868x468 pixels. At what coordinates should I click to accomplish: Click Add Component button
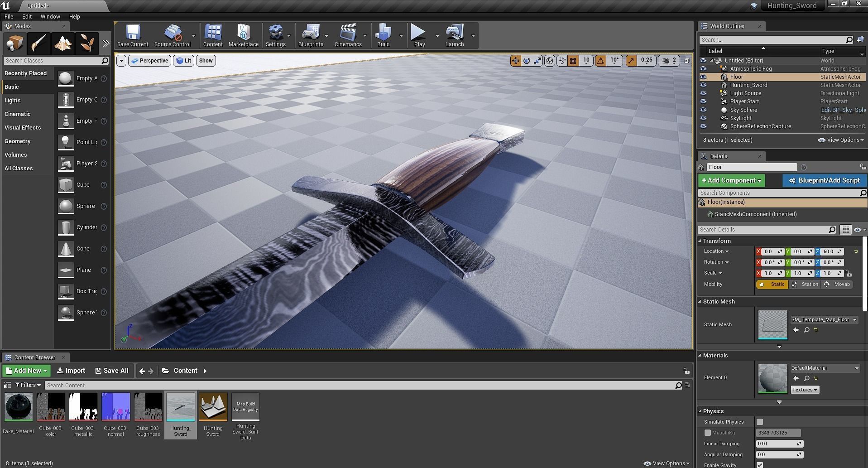[x=731, y=180]
